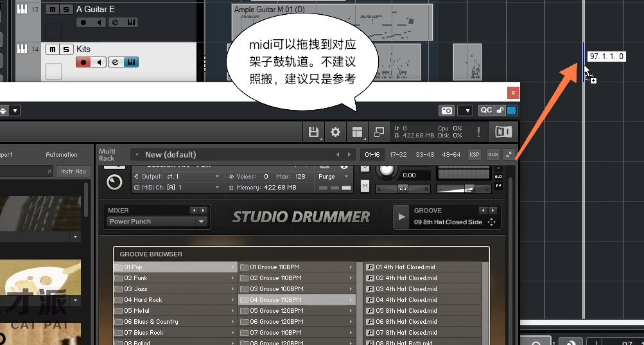644x345 pixels.
Task: Solo the Kits track
Action: tap(65, 49)
